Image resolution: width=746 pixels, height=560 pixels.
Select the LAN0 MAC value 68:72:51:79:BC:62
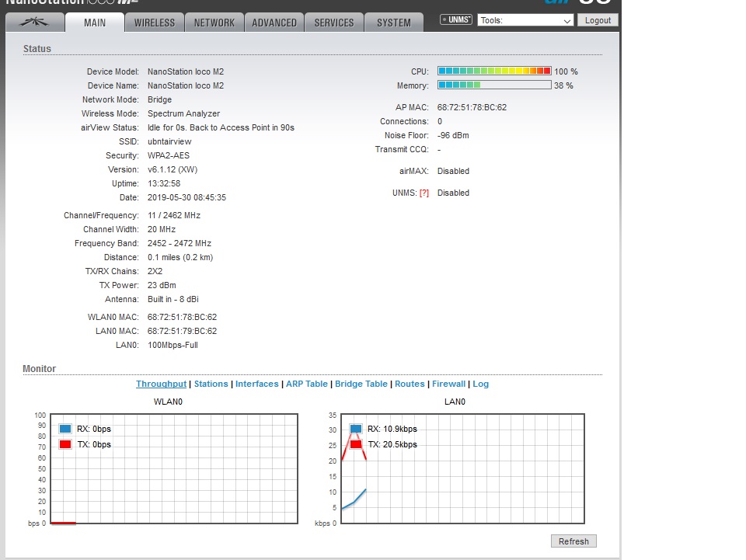pyautogui.click(x=182, y=331)
